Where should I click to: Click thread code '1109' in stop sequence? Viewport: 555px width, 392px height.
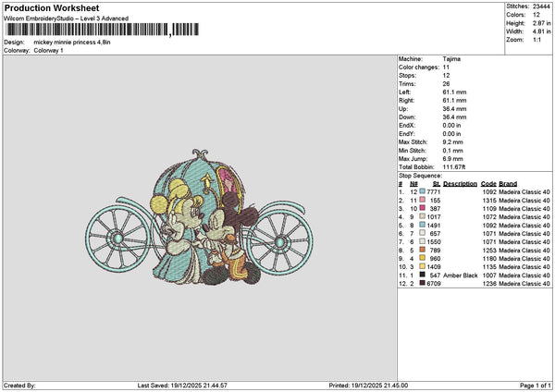(x=489, y=209)
